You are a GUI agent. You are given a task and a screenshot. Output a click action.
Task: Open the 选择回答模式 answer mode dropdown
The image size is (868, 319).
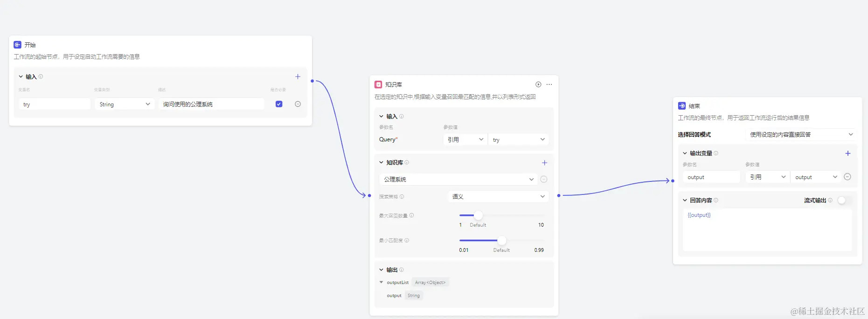click(x=801, y=134)
